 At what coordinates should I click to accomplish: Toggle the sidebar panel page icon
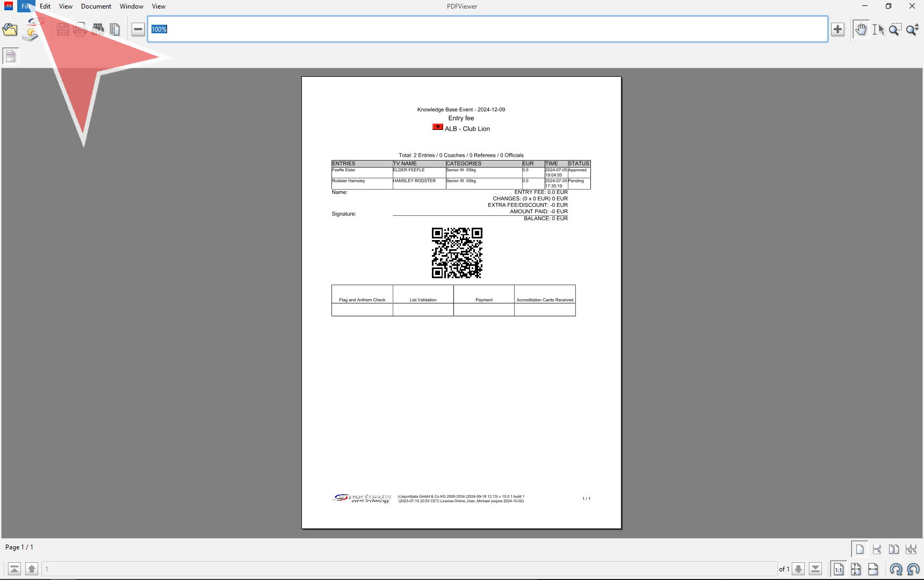(x=11, y=56)
